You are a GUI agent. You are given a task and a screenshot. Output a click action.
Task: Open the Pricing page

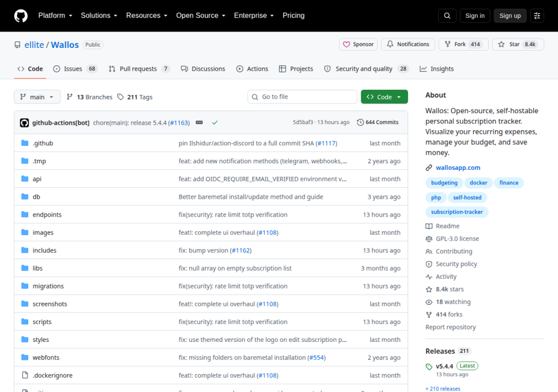294,16
